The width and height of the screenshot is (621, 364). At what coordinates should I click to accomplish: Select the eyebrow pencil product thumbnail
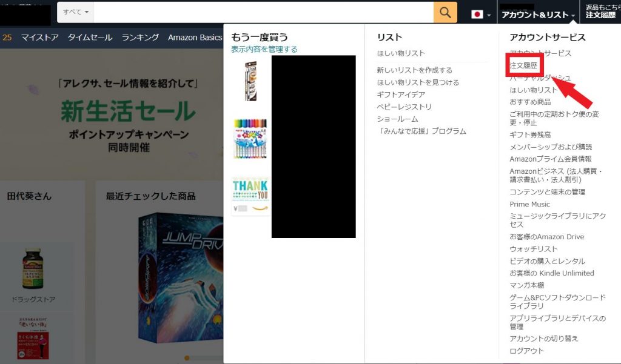click(x=250, y=81)
